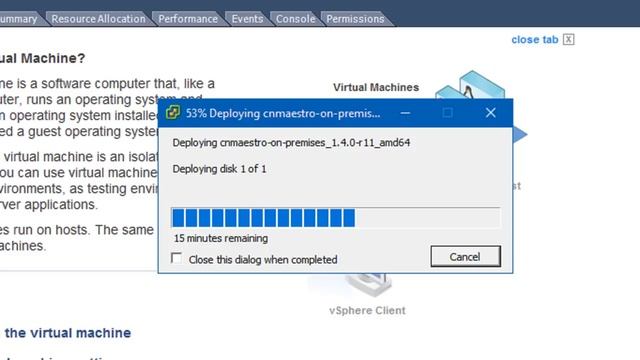Click the '15 minutes remaining' text
Screen dimensions: 640x360
pyautogui.click(x=221, y=238)
